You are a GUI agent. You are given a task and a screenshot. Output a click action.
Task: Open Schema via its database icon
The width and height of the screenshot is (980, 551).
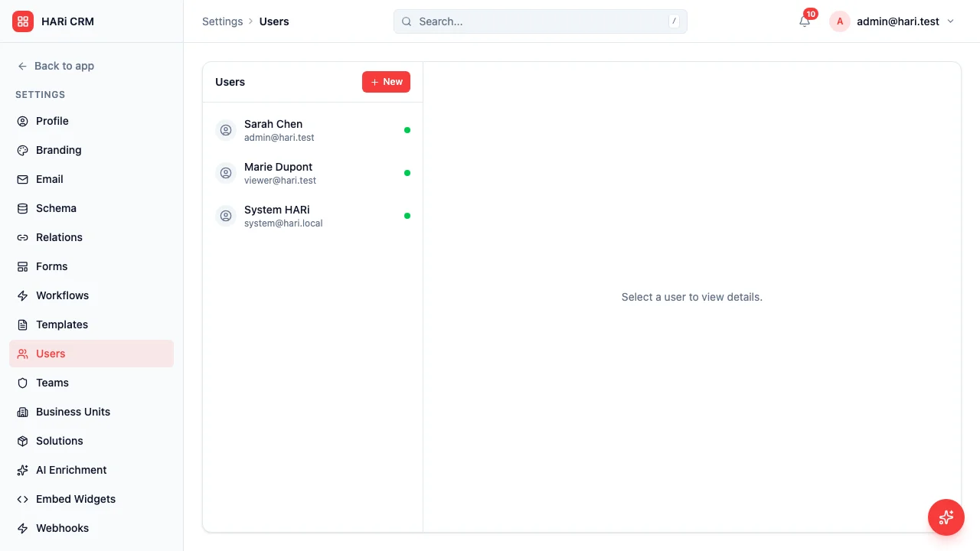[x=22, y=208]
